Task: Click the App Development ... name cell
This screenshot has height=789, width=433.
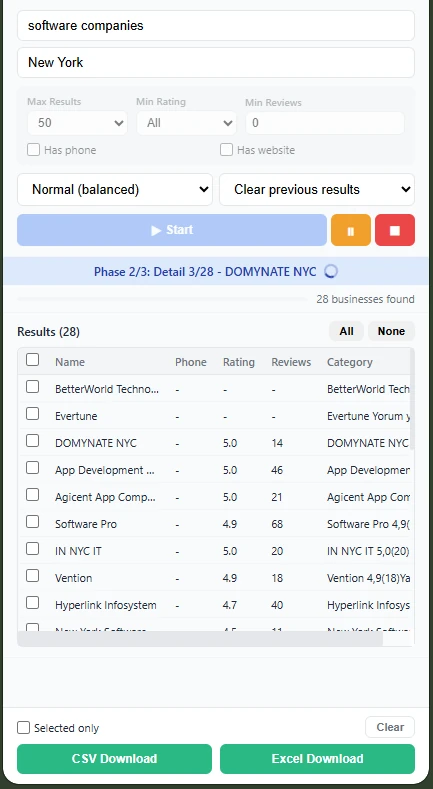Action: pyautogui.click(x=105, y=470)
